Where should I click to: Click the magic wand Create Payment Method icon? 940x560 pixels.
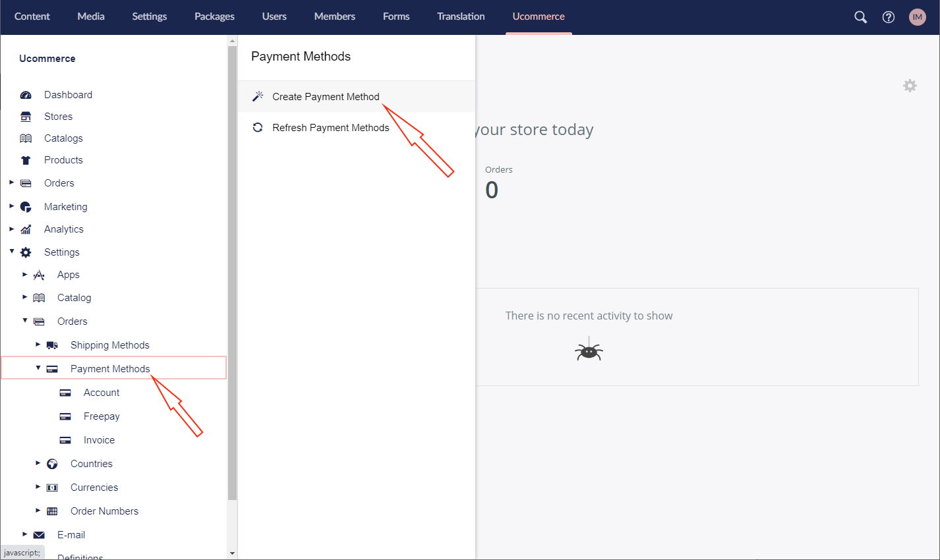coord(257,96)
